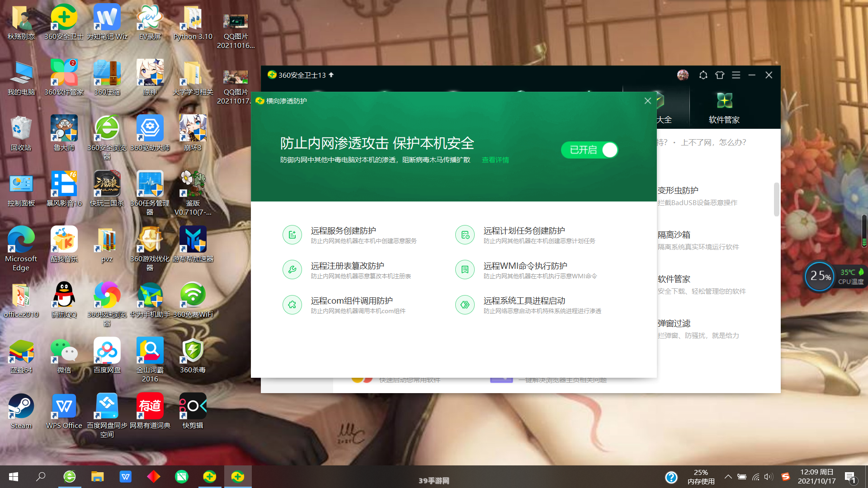Open the 原神 desktop icon
The height and width of the screenshot is (488, 868).
point(150,78)
